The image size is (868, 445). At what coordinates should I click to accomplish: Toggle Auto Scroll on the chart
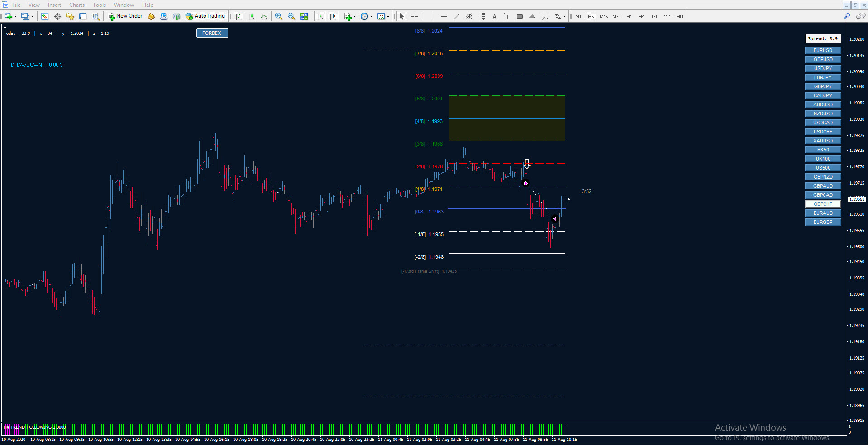tap(320, 16)
